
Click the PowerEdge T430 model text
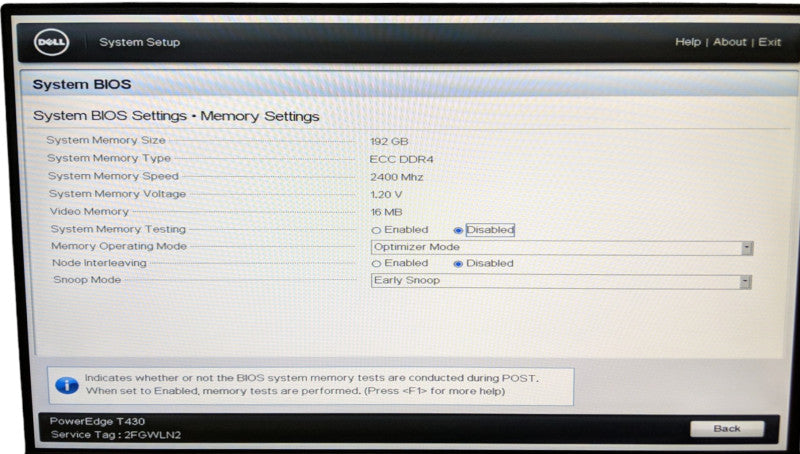(x=97, y=421)
